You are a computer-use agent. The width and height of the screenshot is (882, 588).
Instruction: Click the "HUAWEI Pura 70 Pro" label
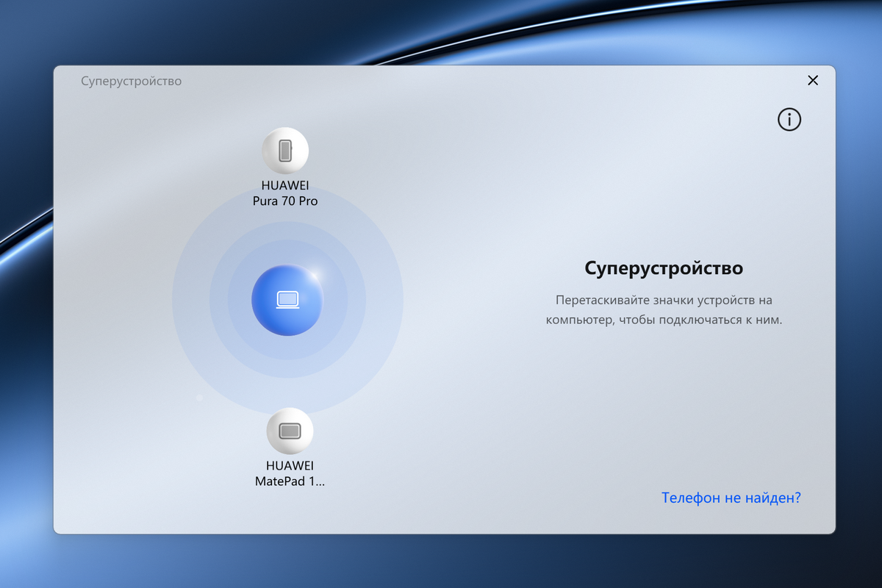point(285,193)
